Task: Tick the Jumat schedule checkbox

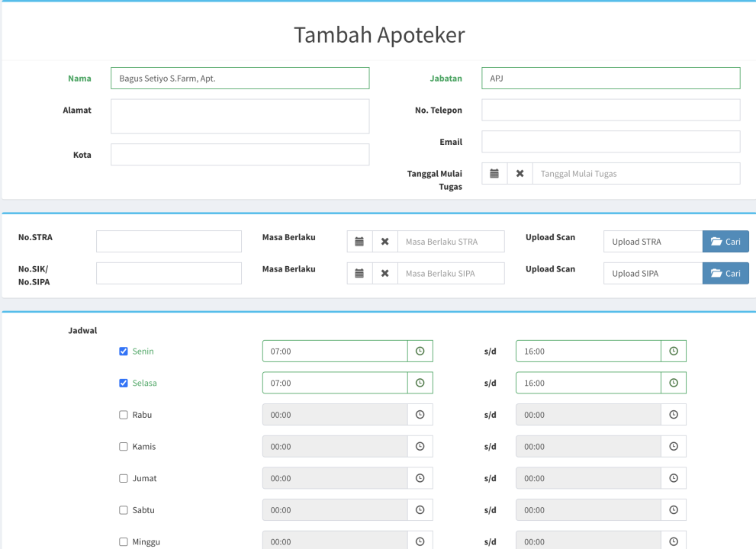Action: 124,478
